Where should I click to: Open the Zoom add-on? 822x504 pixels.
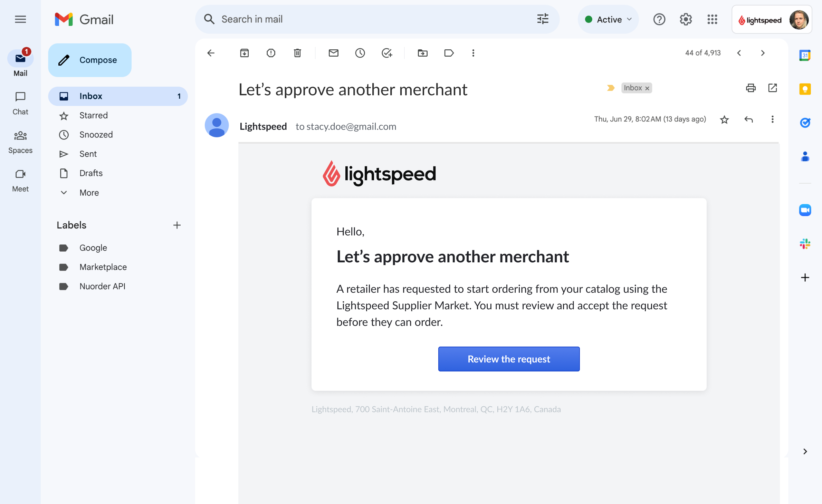point(805,210)
